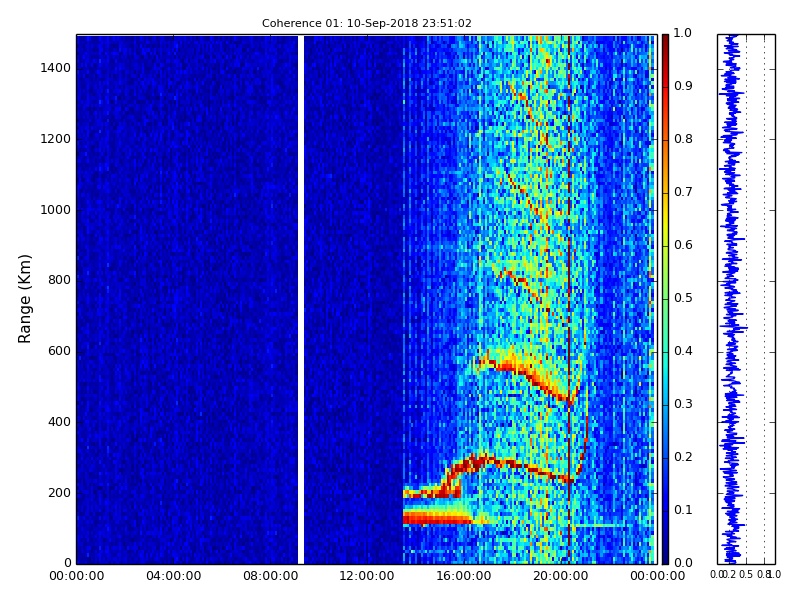The width and height of the screenshot is (800, 600).
Task: Click the colorbar 0.1 label
Action: pos(683,510)
